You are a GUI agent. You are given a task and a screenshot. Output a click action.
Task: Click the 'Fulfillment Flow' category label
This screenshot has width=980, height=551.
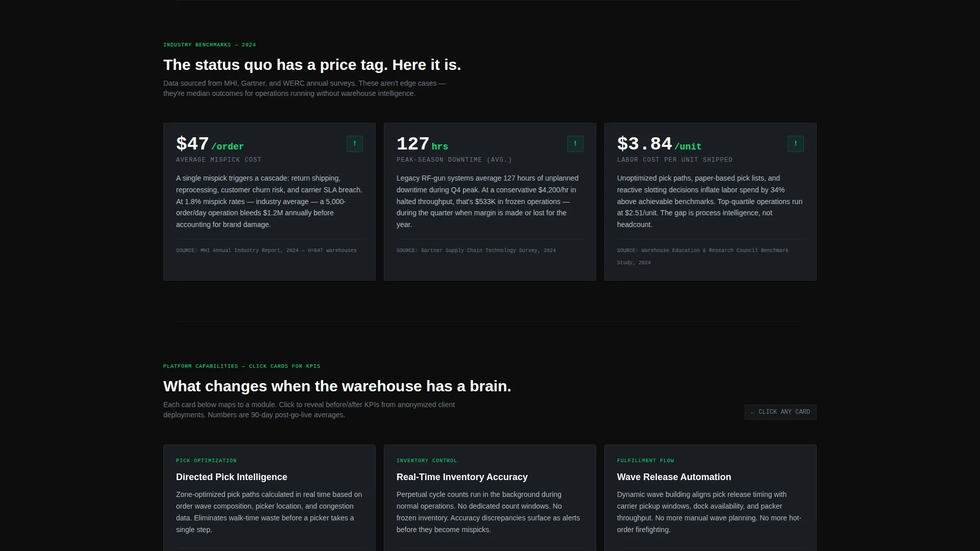[646, 461]
